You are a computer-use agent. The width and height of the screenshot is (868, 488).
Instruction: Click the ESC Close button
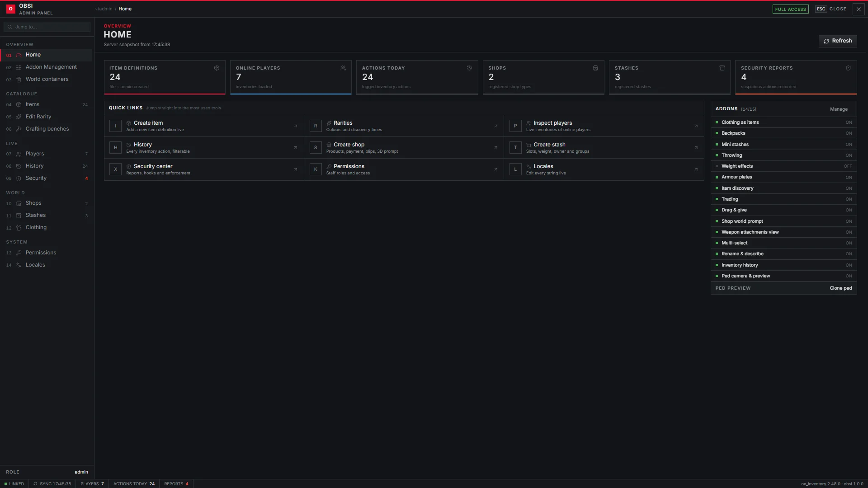(831, 9)
